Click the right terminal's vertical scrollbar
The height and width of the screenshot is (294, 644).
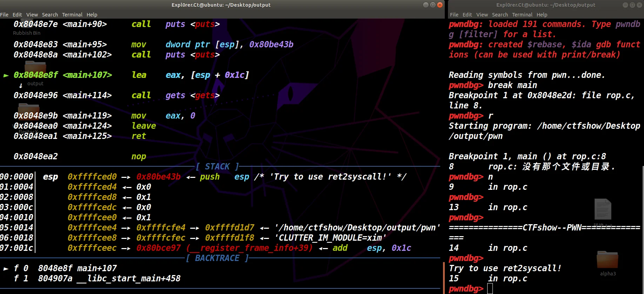(643, 228)
